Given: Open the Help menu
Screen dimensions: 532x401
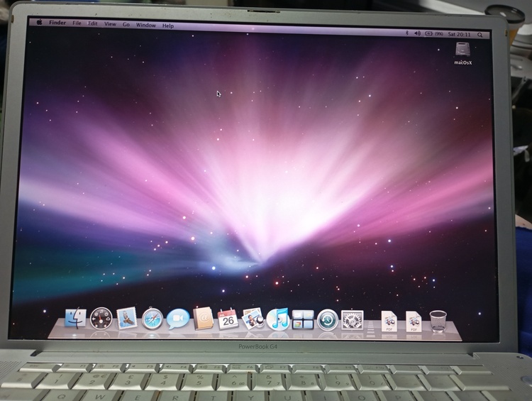Looking at the screenshot, I should (x=168, y=26).
